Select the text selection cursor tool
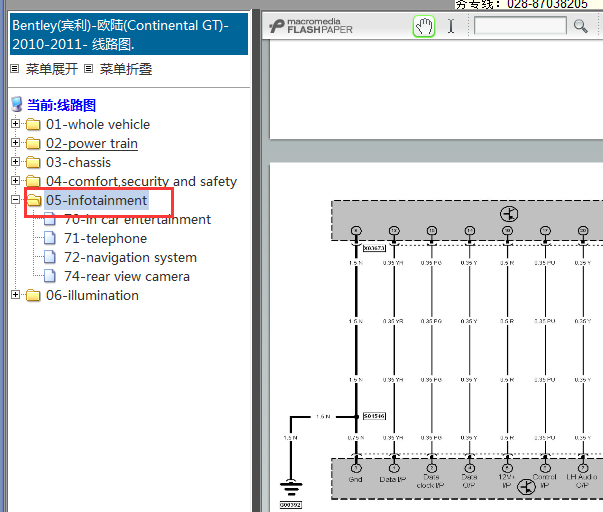 point(451,27)
